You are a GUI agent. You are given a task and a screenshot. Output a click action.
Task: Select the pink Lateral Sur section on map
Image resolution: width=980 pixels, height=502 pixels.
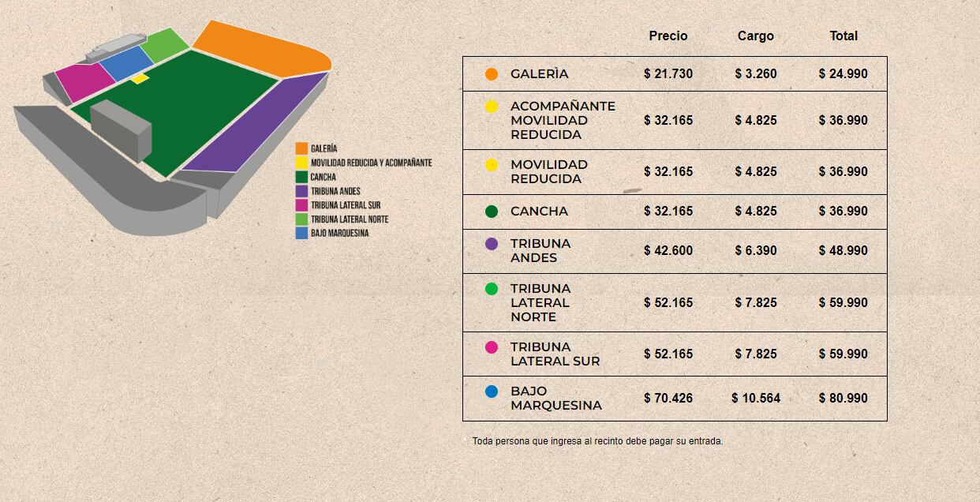79,81
